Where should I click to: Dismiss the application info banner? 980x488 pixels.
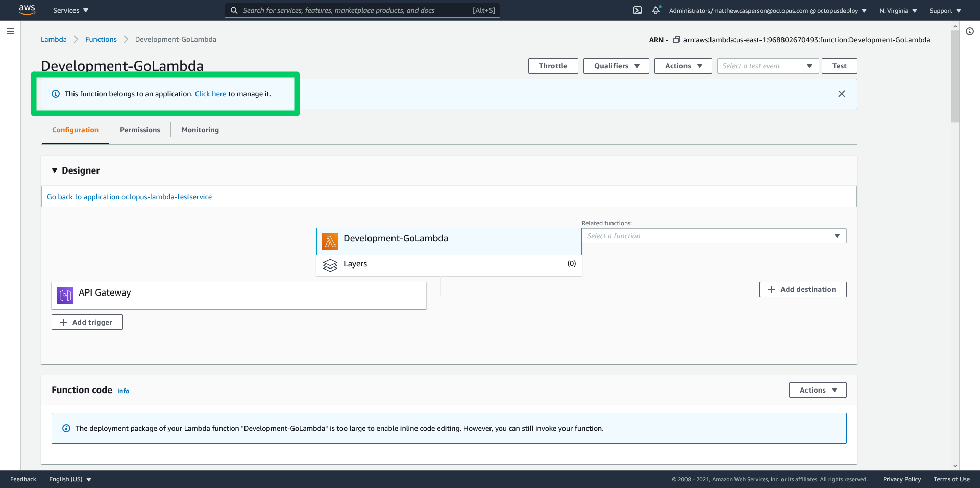pyautogui.click(x=842, y=94)
